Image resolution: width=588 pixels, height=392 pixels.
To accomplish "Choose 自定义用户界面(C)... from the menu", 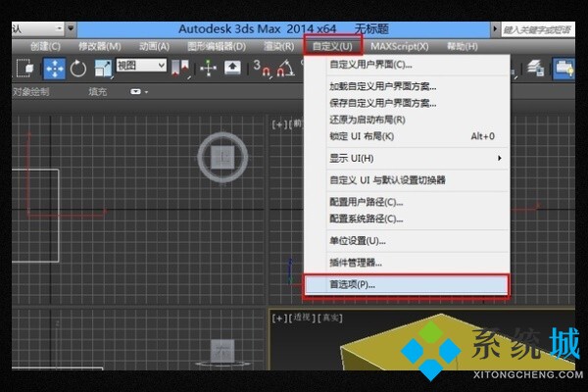I will 407,65.
